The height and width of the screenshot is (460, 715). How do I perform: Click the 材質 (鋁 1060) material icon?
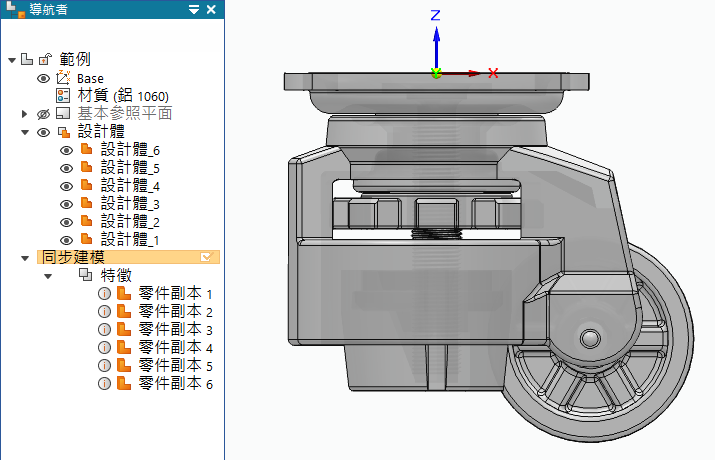tap(63, 96)
